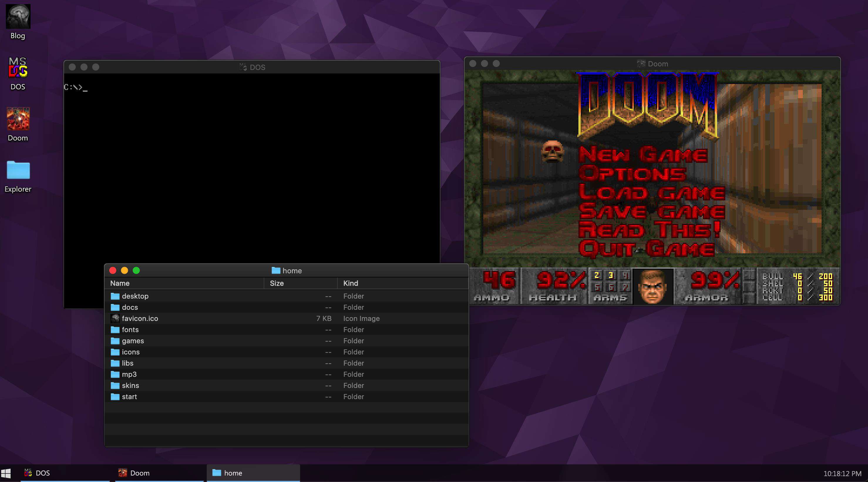Click the 46 ammo counter in Doom
This screenshot has height=482, width=868.
(x=499, y=280)
